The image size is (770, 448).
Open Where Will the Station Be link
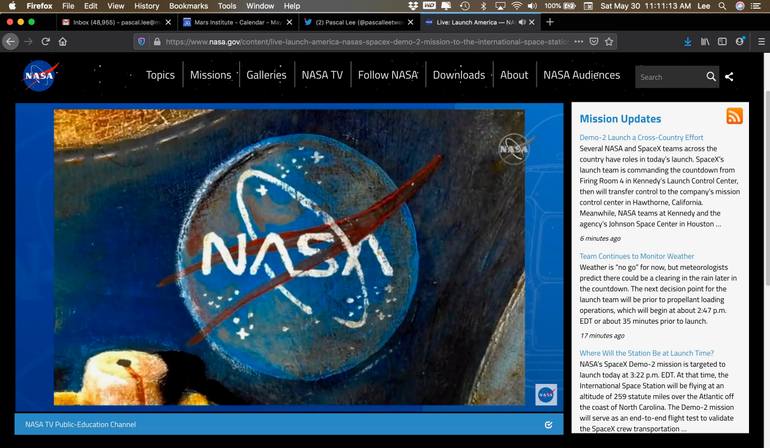(646, 353)
